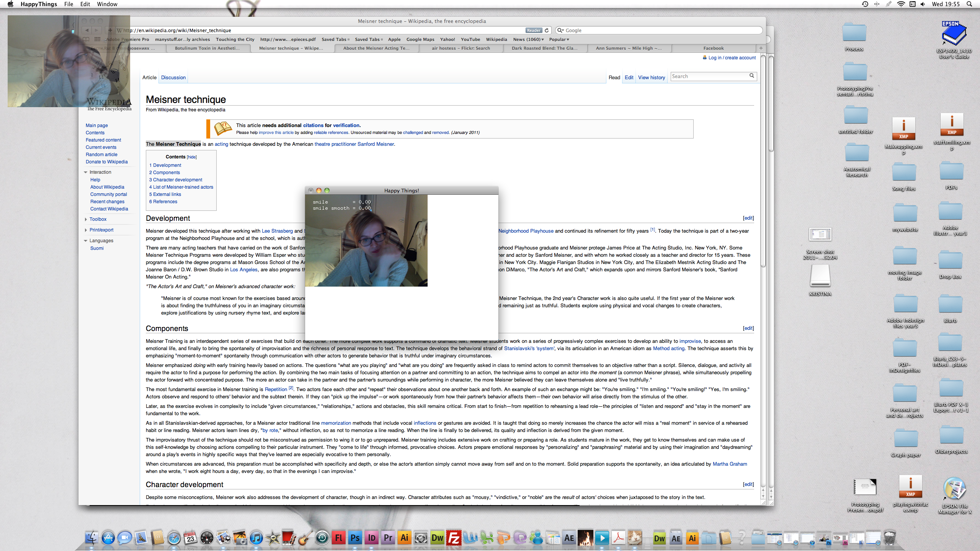The width and height of the screenshot is (980, 551).
Task: Click the Wikipedia search magnifier icon
Action: [751, 76]
